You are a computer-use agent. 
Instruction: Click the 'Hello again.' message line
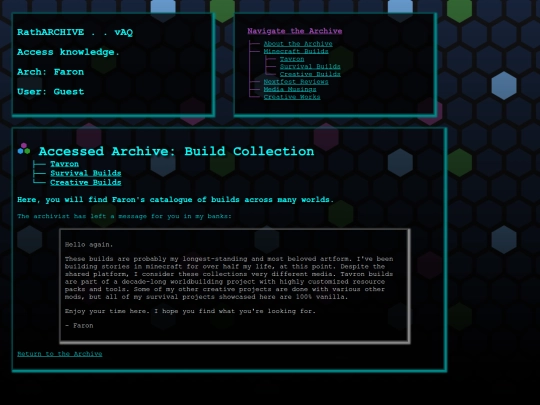click(89, 245)
